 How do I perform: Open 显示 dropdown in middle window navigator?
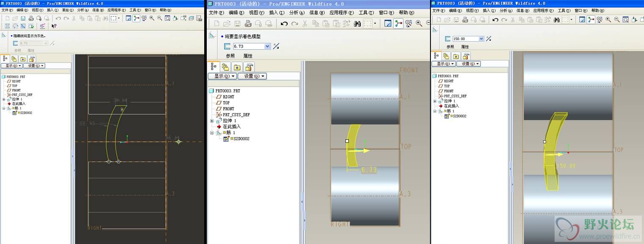(x=222, y=76)
